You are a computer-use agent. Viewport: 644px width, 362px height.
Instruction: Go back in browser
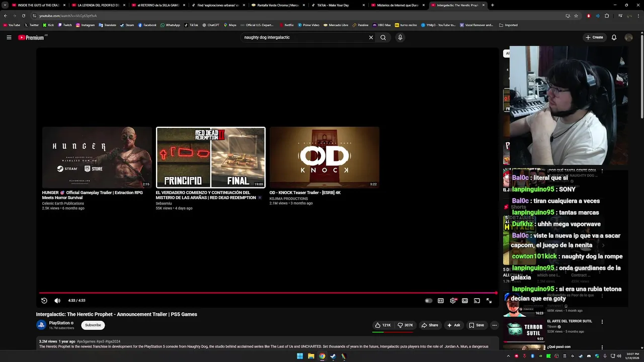pyautogui.click(x=6, y=16)
